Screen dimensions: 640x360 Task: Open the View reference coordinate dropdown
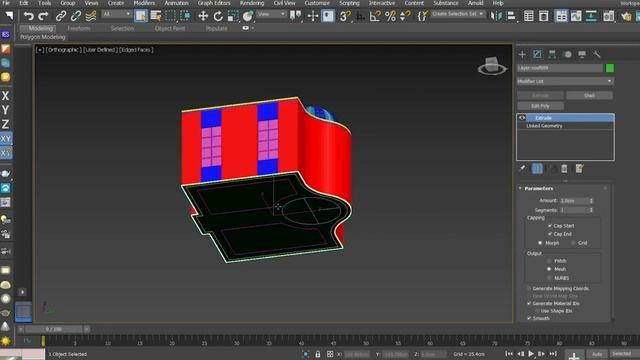pos(271,14)
